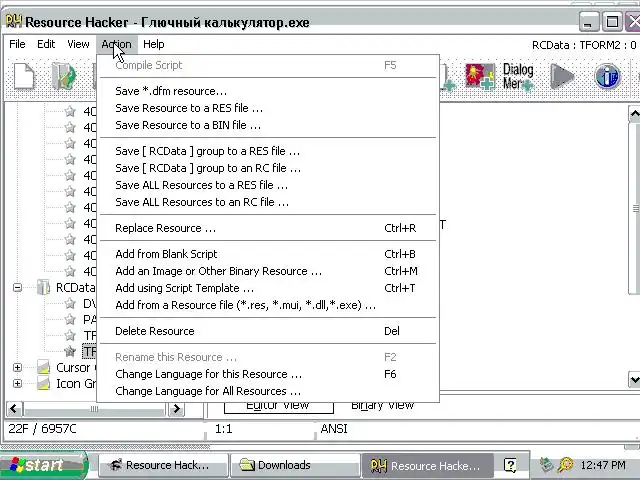
Task: Choose Save [RCData] group to an RC file
Action: [269, 168]
